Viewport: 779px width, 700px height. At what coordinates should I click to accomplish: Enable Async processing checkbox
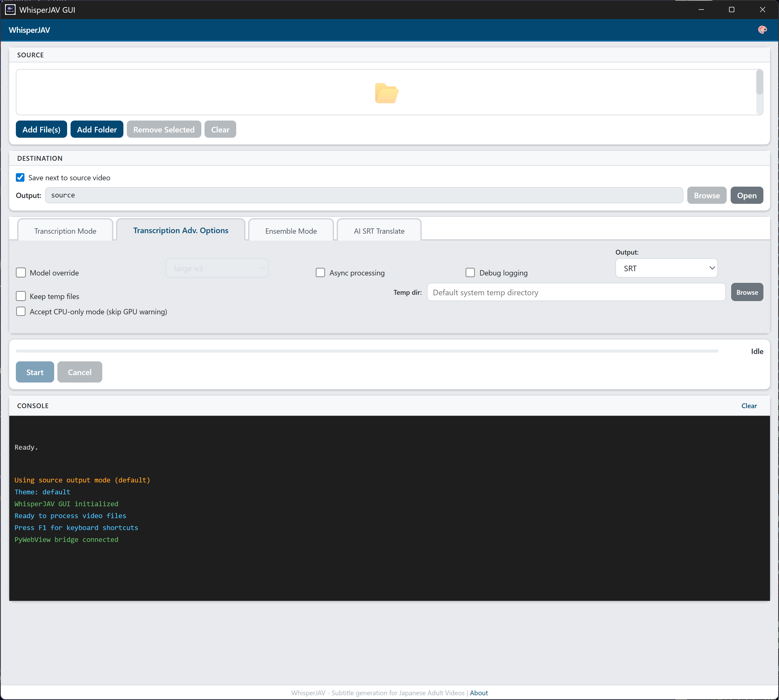(x=320, y=273)
